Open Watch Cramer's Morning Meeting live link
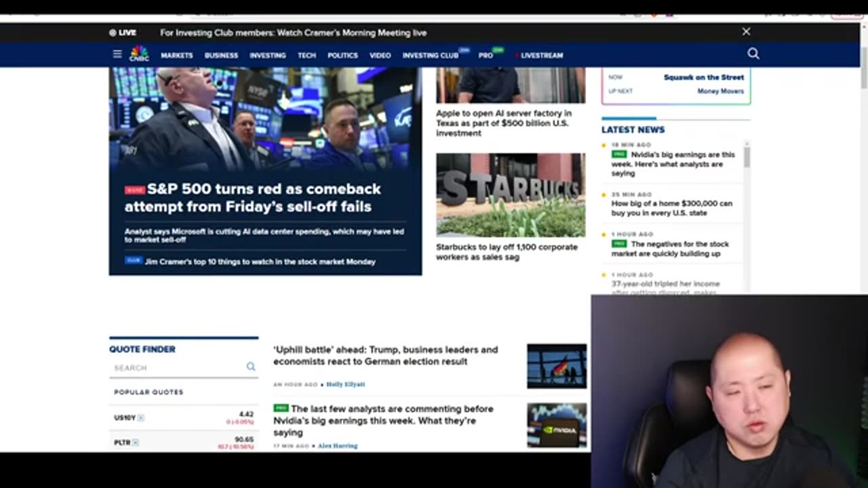Viewport: 868px width, 488px height. tap(293, 33)
